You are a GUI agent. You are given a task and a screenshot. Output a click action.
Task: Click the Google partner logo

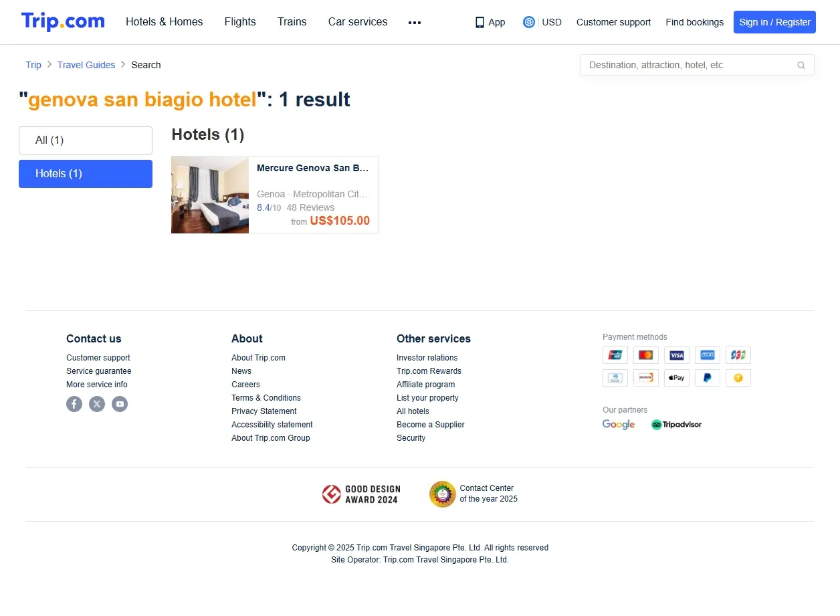pyautogui.click(x=619, y=425)
